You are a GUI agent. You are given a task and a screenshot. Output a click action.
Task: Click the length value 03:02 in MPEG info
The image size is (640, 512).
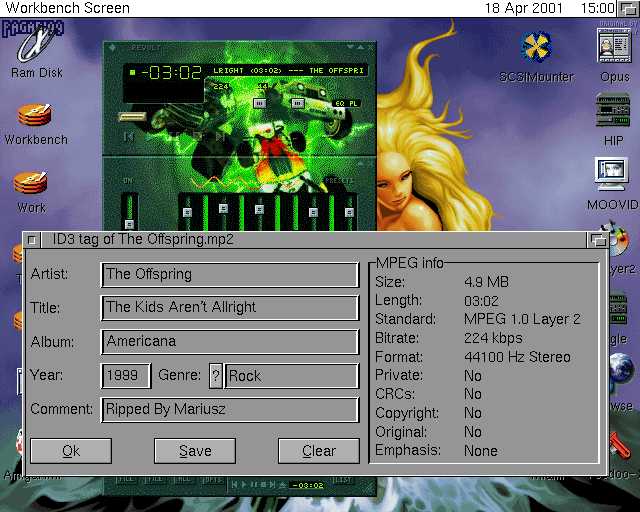pyautogui.click(x=481, y=301)
